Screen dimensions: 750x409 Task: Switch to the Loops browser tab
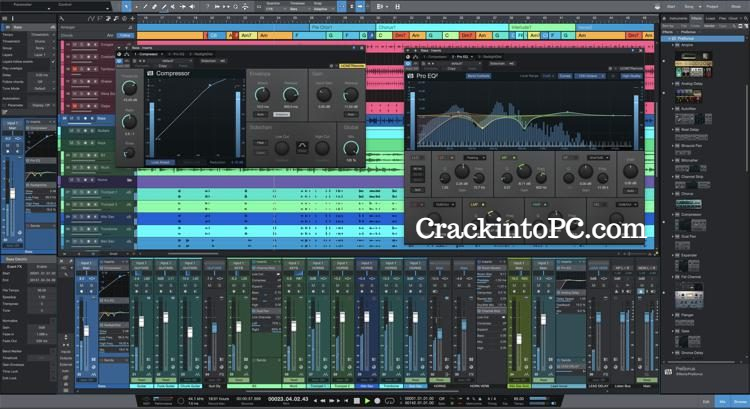[x=711, y=19]
